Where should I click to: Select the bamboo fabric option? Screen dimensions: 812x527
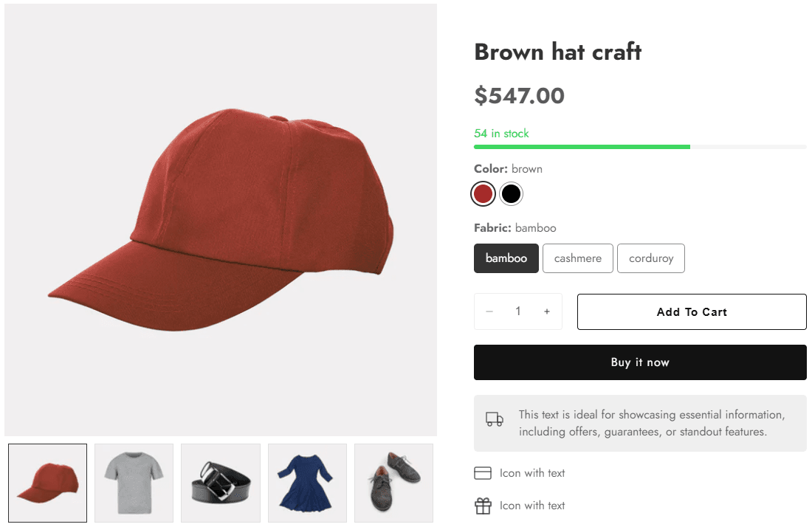(x=506, y=258)
